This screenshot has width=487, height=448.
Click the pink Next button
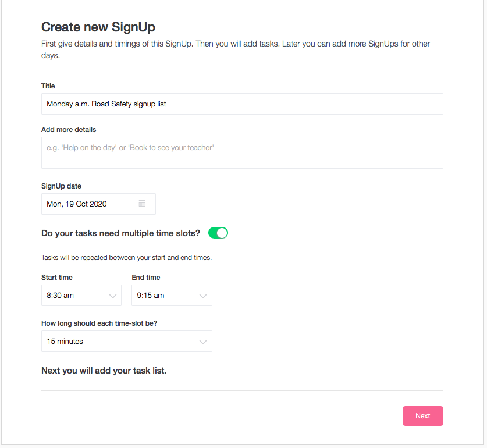tap(423, 416)
